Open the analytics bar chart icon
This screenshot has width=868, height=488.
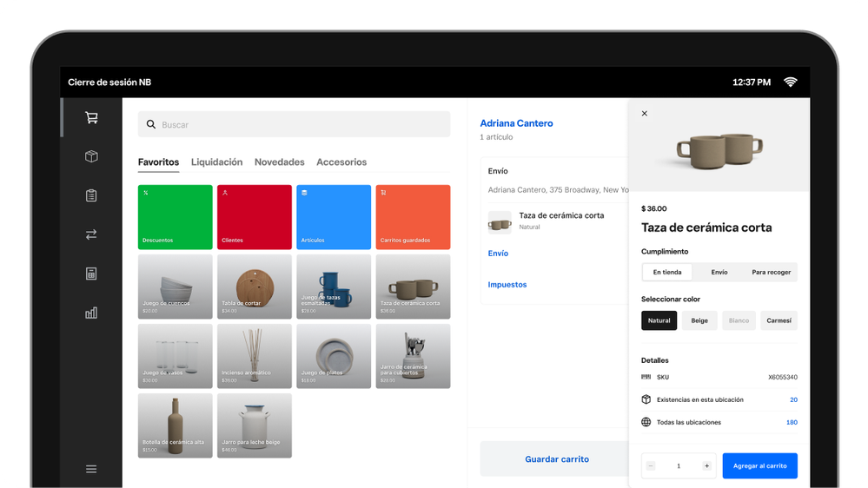(x=91, y=313)
